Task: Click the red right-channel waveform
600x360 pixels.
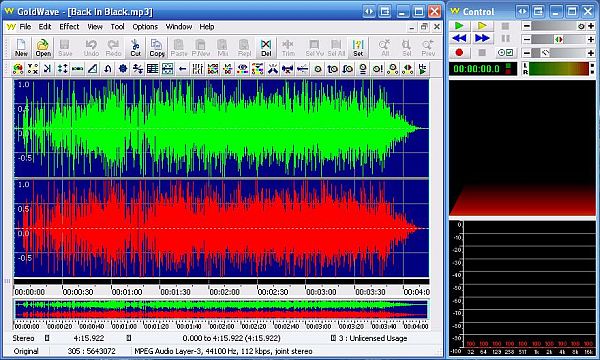Action: point(221,228)
